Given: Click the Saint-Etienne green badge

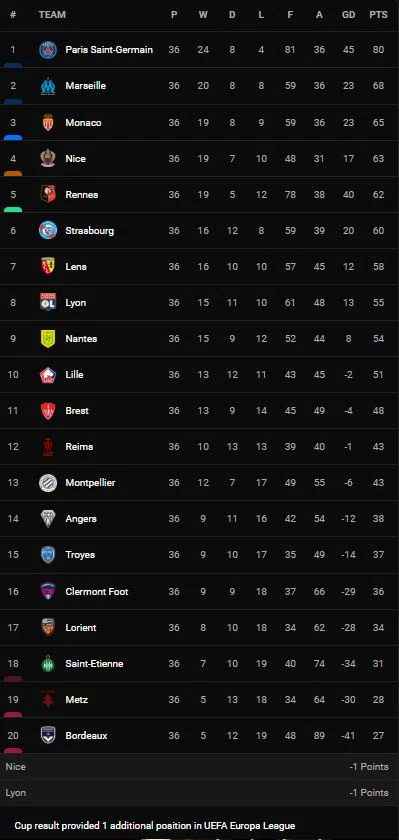Looking at the screenshot, I should pos(48,663).
